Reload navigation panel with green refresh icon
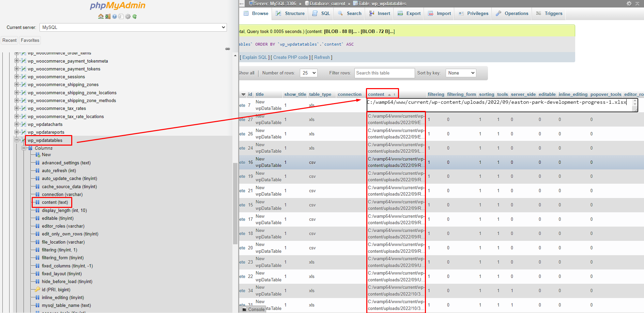 (135, 16)
